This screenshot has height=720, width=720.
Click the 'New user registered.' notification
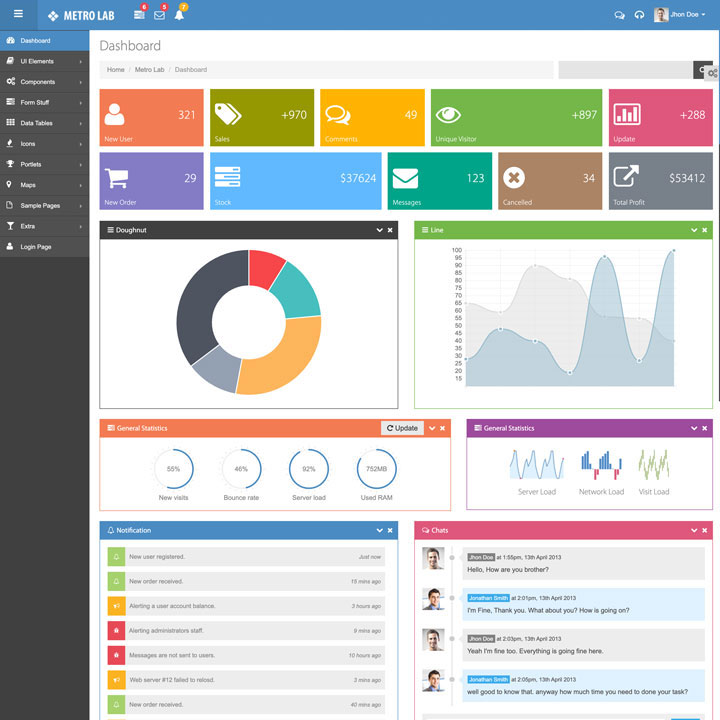click(x=246, y=557)
